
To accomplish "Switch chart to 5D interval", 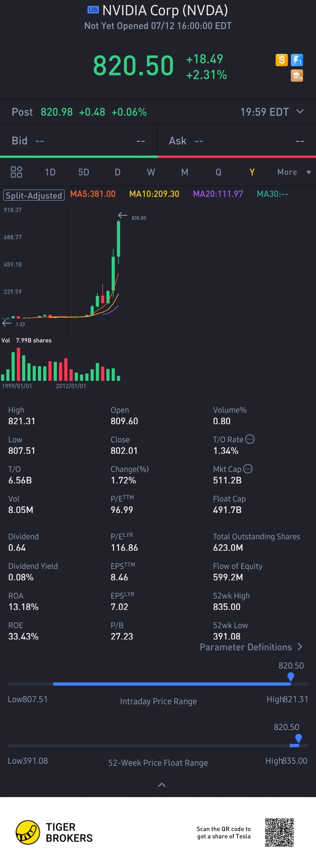I will (x=84, y=172).
